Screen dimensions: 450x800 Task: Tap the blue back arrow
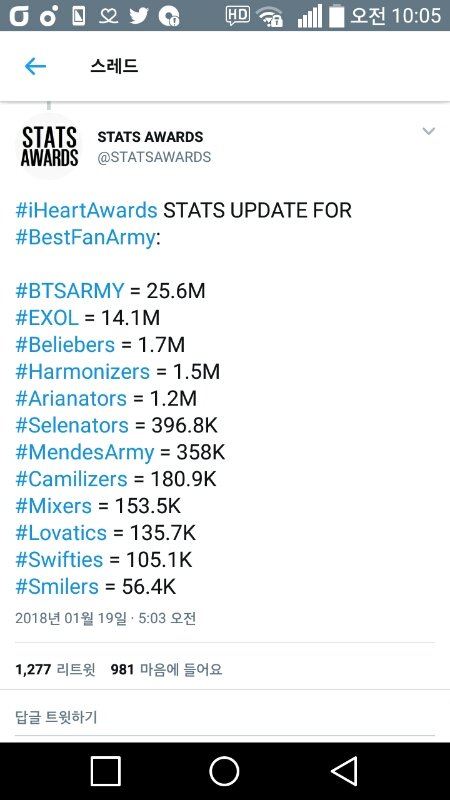click(35, 66)
